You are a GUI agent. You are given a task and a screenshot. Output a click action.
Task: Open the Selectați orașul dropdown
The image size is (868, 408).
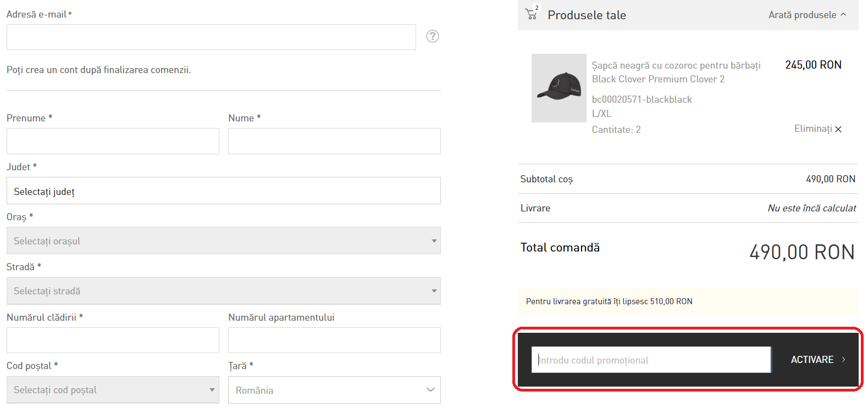point(223,241)
